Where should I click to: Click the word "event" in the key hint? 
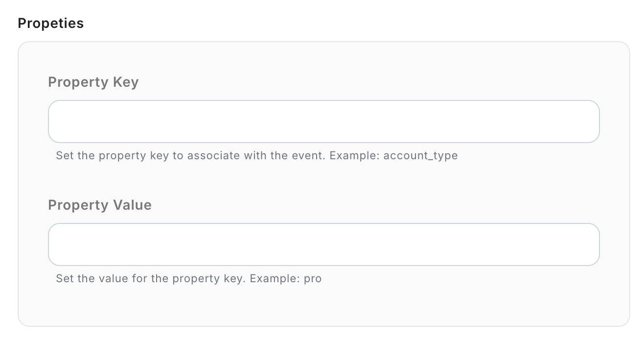pyautogui.click(x=310, y=156)
